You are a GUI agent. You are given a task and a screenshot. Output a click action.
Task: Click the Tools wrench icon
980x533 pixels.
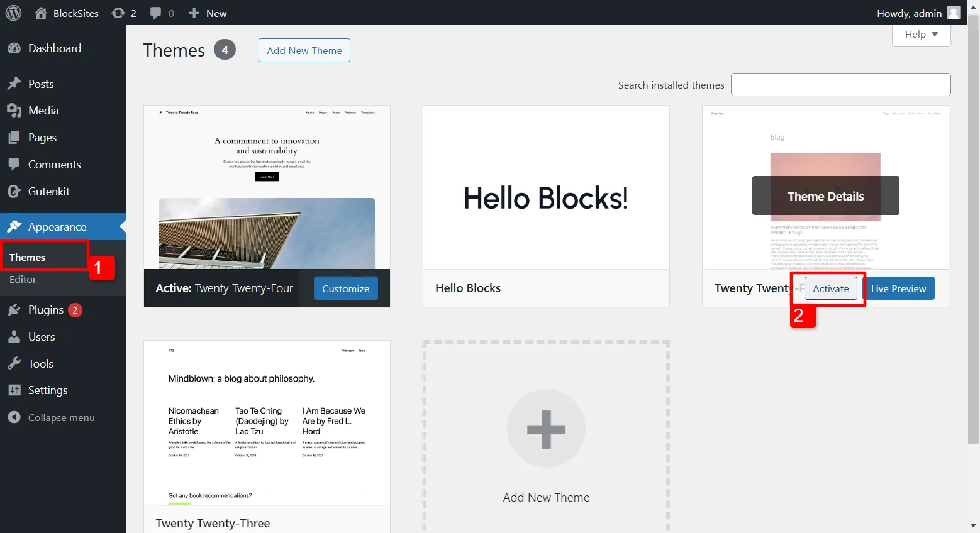[14, 363]
